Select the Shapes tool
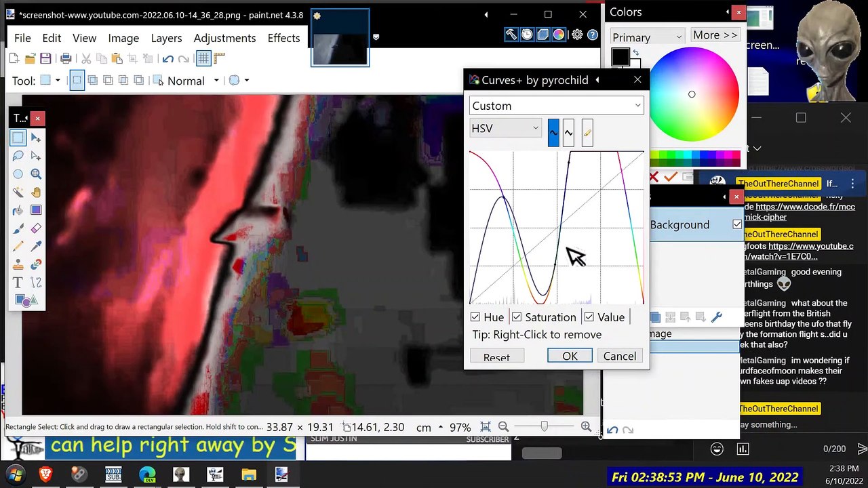Image resolution: width=868 pixels, height=488 pixels. coord(26,300)
